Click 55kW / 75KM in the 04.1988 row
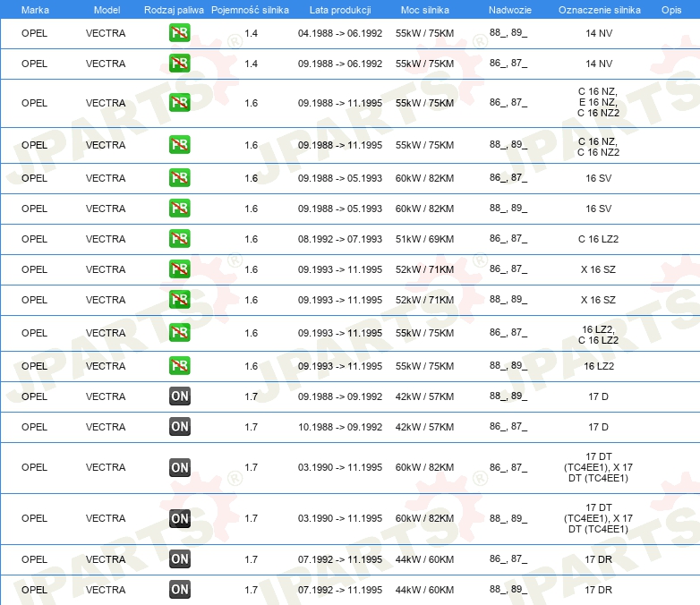The width and height of the screenshot is (700, 605). pos(424,33)
